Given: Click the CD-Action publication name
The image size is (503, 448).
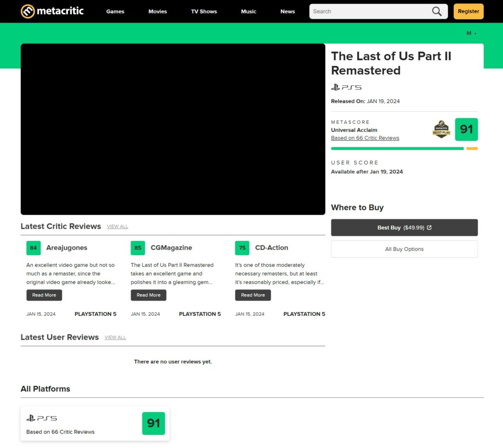Looking at the screenshot, I should [272, 248].
